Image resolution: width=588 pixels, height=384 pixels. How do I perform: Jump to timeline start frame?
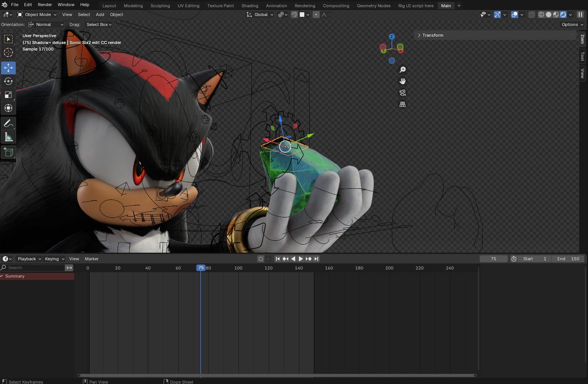pyautogui.click(x=277, y=259)
